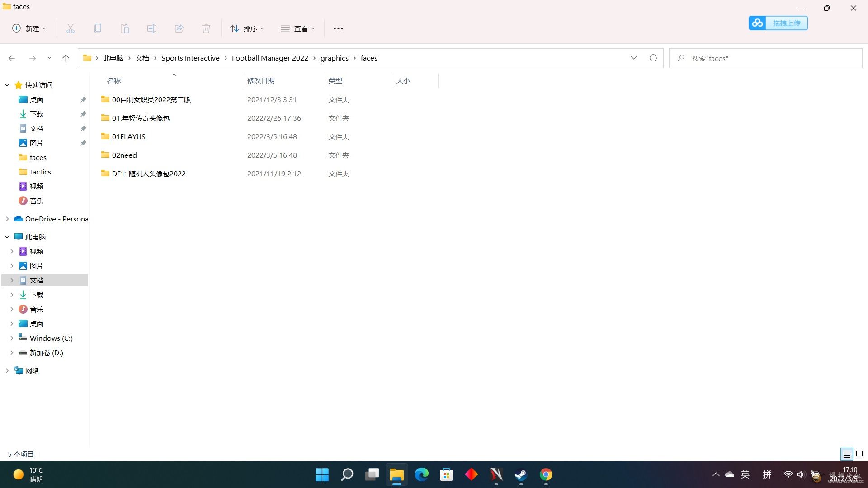The width and height of the screenshot is (868, 488).
Task: Expand 图片 under 此电脑
Action: tap(12, 266)
